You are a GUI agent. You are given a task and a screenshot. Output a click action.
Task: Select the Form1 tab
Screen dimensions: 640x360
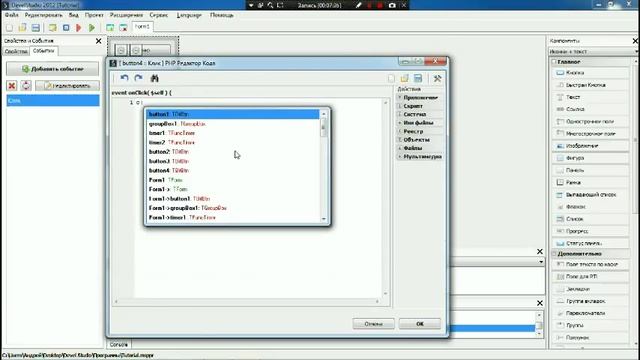(x=142, y=27)
